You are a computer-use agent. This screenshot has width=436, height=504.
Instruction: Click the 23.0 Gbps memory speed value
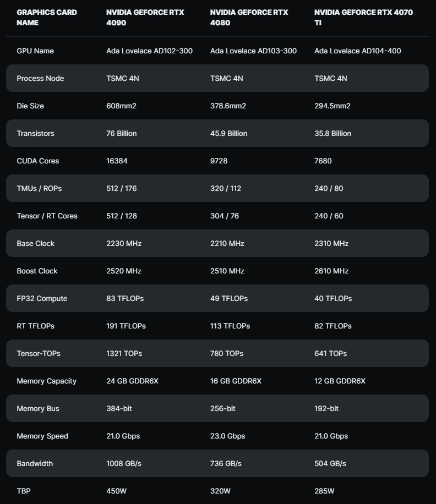click(x=227, y=436)
